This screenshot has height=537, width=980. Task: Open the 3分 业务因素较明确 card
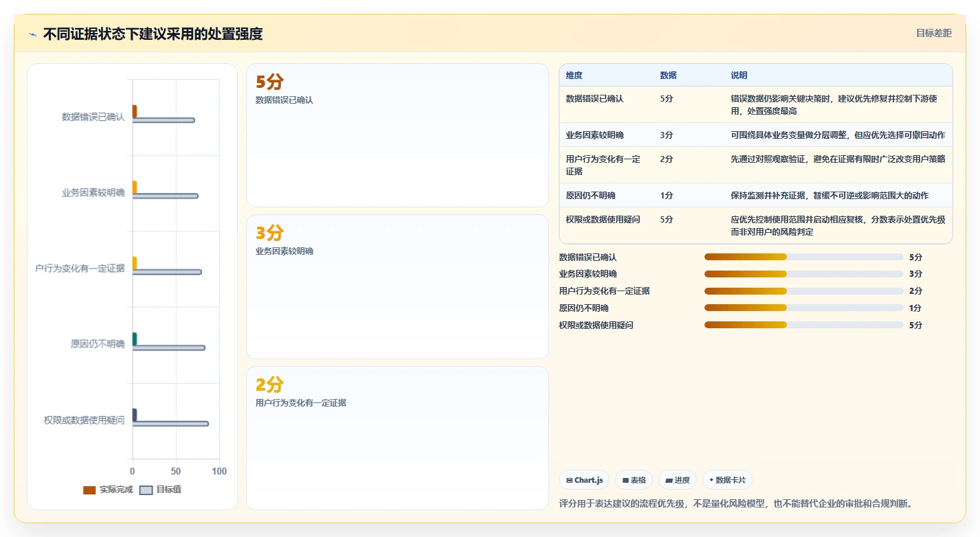pyautogui.click(x=397, y=286)
